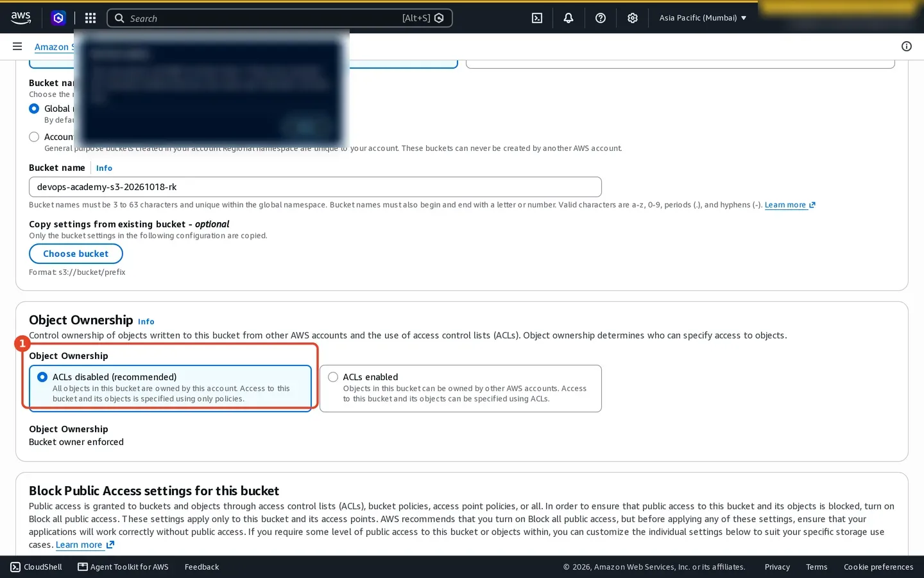
Task: Open the help question mark icon
Action: [601, 18]
